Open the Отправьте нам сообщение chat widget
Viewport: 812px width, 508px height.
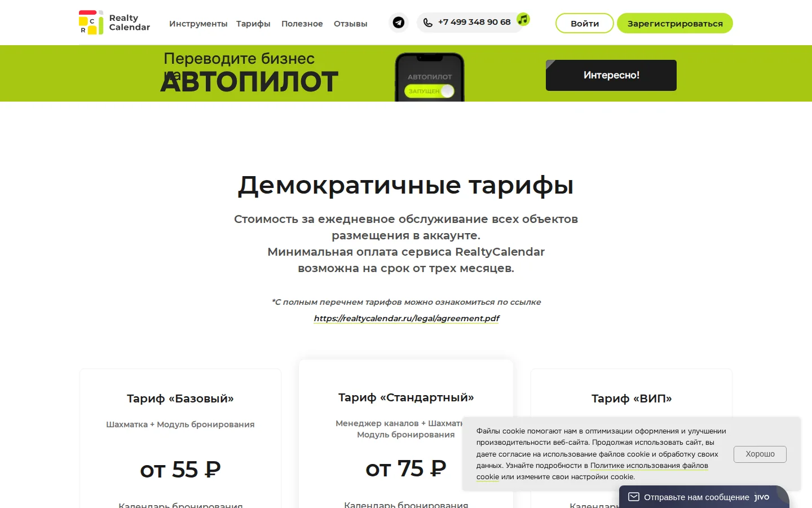704,497
